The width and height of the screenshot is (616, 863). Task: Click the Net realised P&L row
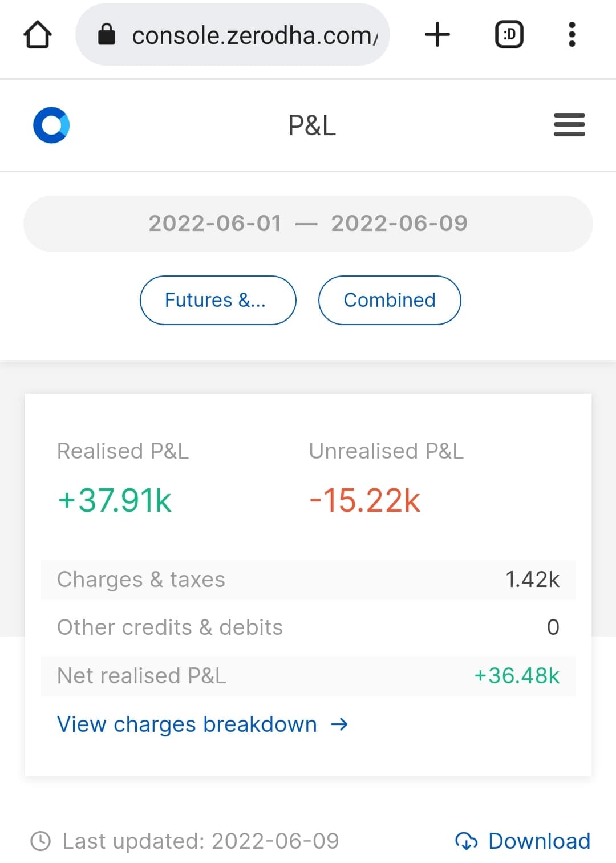[308, 676]
